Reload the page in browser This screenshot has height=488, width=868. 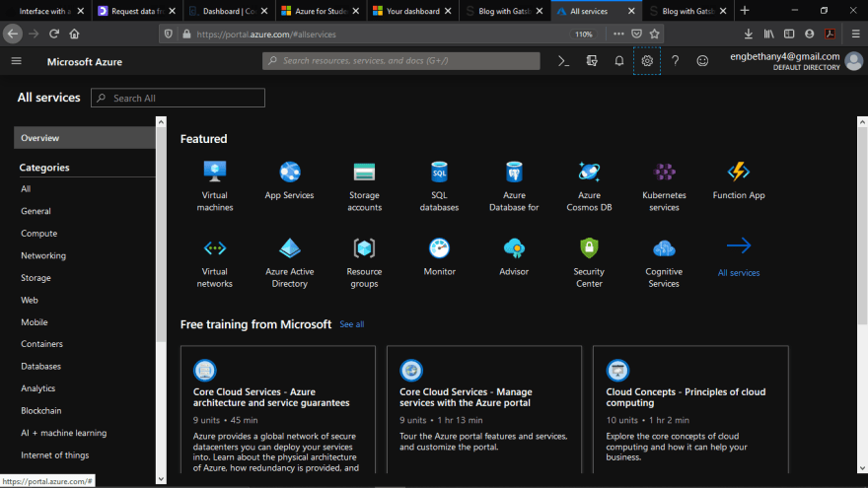click(53, 34)
